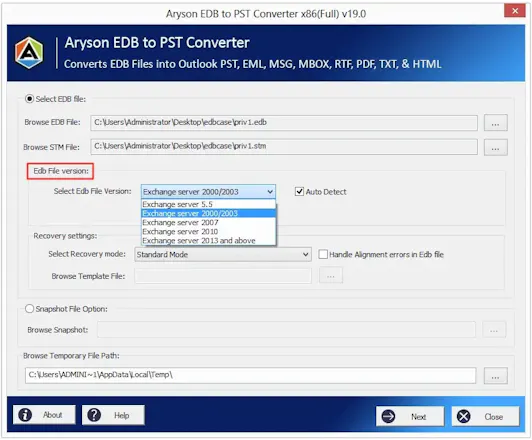Click the Browse EDB File path field
The width and height of the screenshot is (532, 440).
(284, 123)
